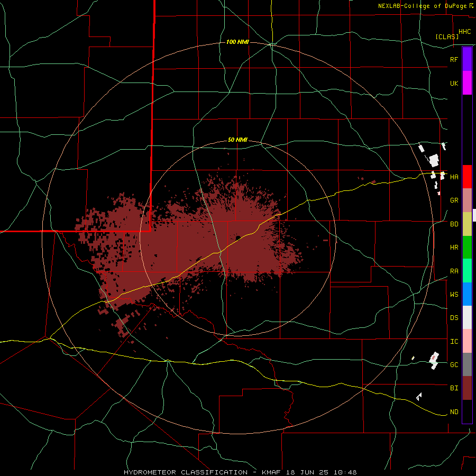Click the 'HHC' product label
Image resolution: width=476 pixels, height=476 pixels.
coord(464,32)
